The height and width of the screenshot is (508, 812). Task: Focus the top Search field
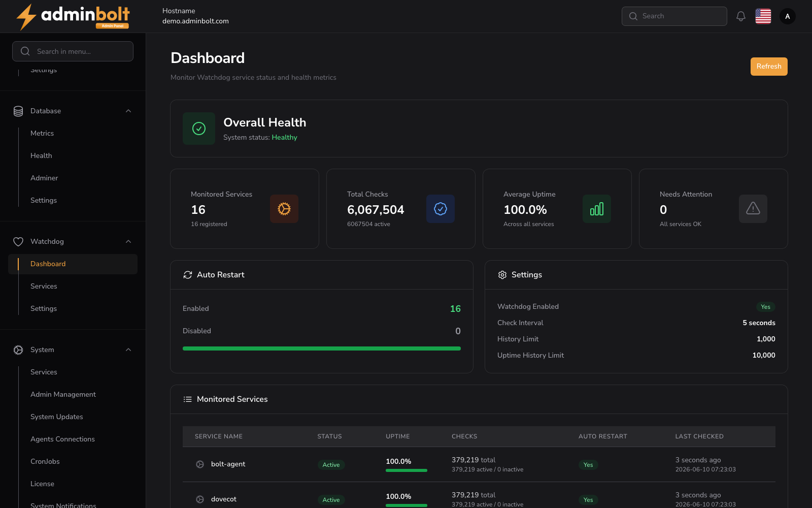(674, 16)
